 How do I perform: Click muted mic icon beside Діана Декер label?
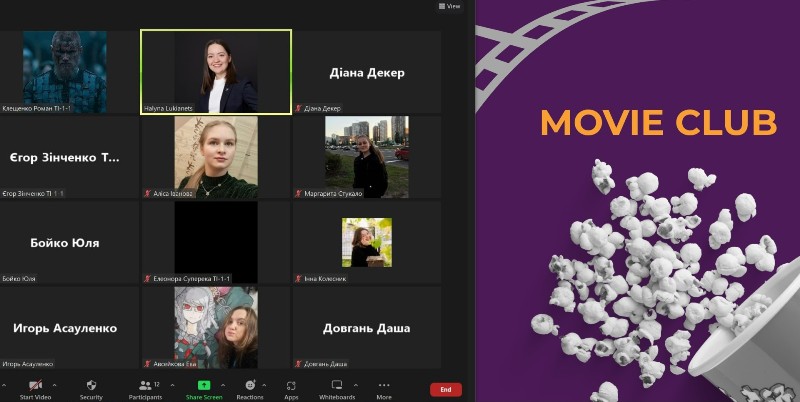click(x=298, y=109)
